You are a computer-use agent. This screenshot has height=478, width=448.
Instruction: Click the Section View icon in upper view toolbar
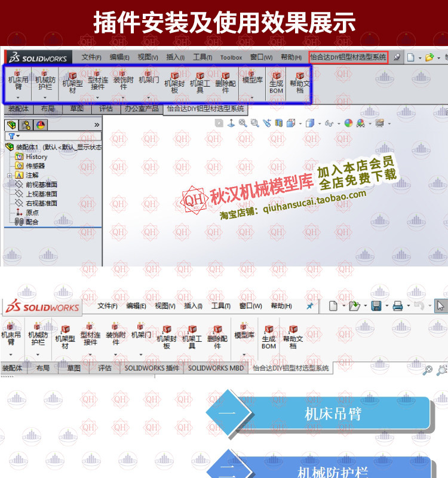[278, 123]
